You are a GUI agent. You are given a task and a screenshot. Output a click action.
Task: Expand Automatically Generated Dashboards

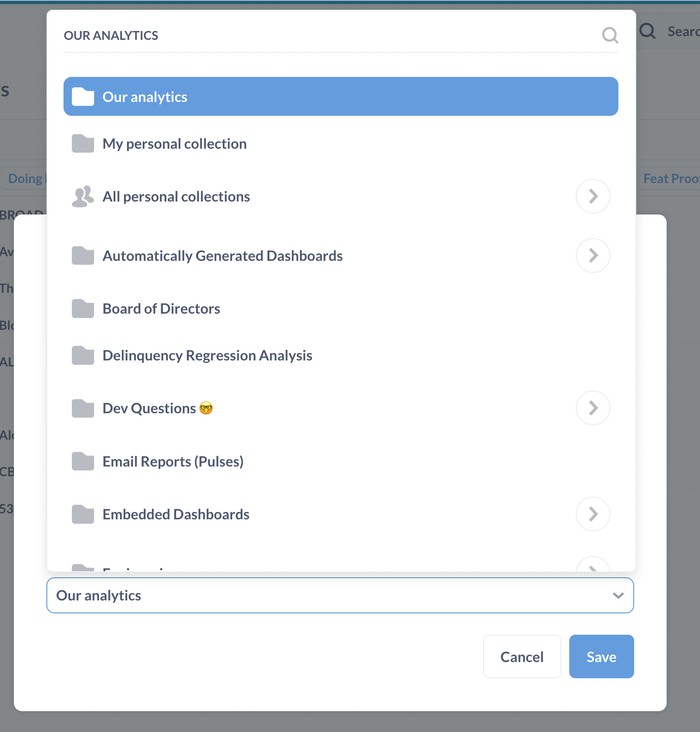593,255
